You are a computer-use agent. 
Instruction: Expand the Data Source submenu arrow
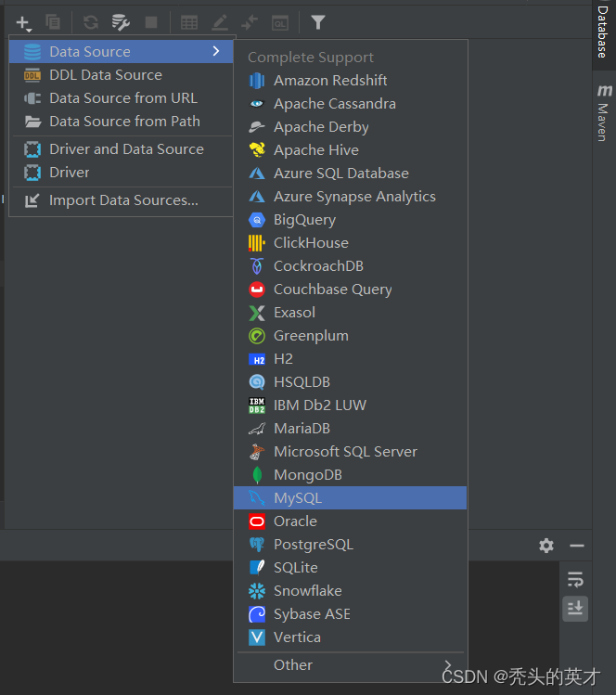216,51
